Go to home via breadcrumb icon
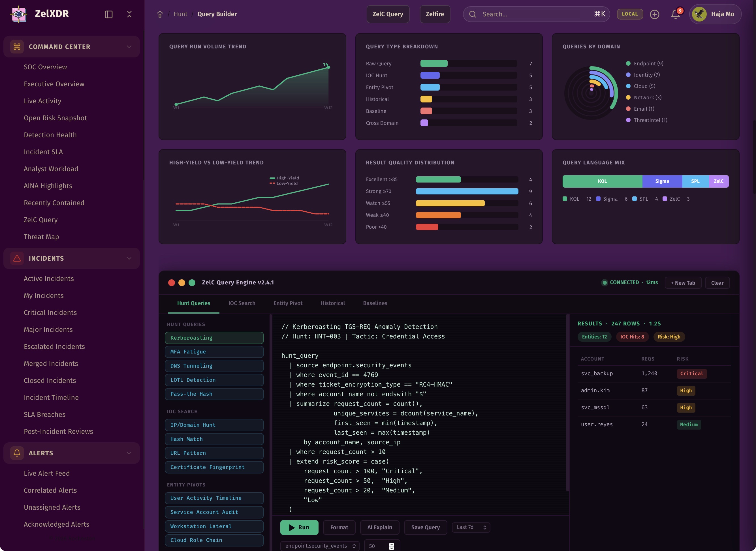This screenshot has width=756, height=551. (x=160, y=14)
